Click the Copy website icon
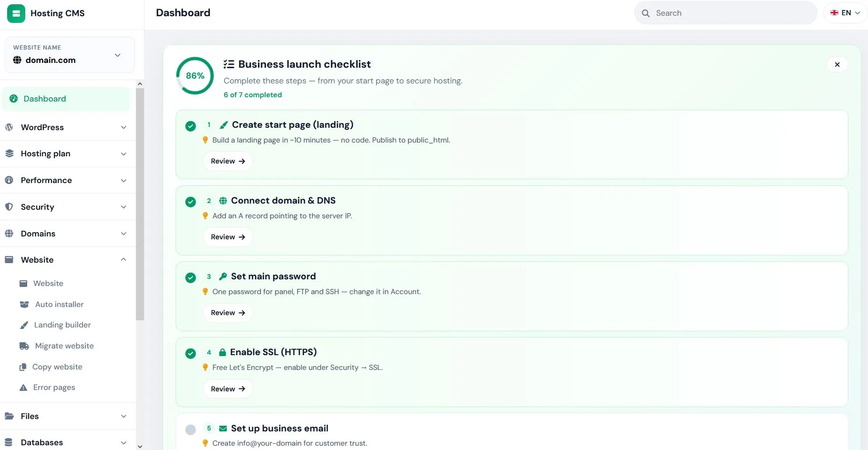Screen dimensions: 868x450 tap(23, 367)
